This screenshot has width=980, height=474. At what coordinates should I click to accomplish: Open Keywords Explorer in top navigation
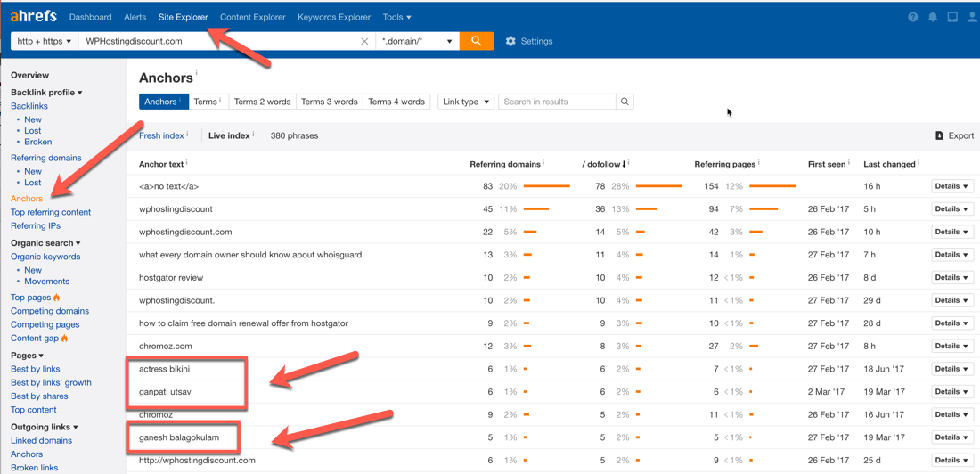[334, 17]
